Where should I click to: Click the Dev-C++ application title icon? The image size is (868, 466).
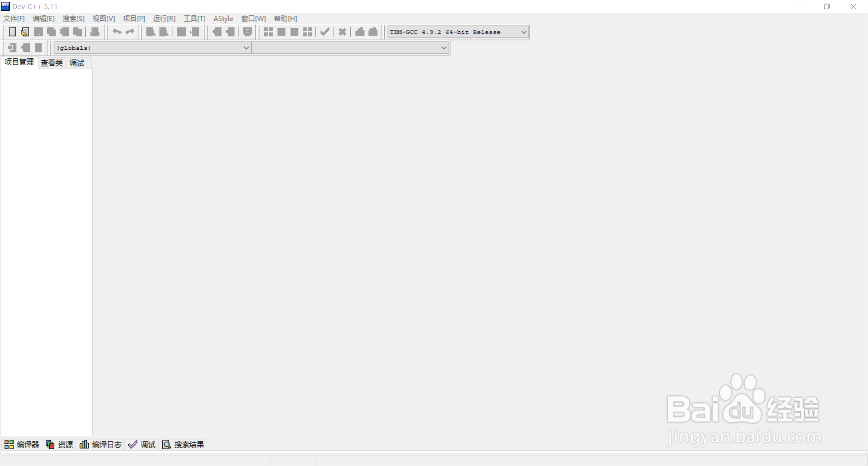[5, 6]
